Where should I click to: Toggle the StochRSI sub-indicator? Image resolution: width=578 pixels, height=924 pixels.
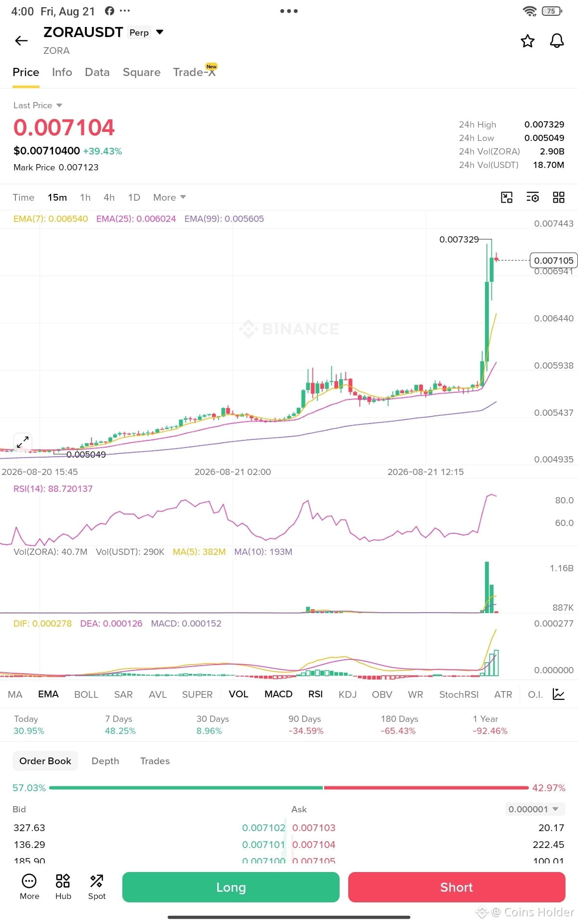pos(459,694)
